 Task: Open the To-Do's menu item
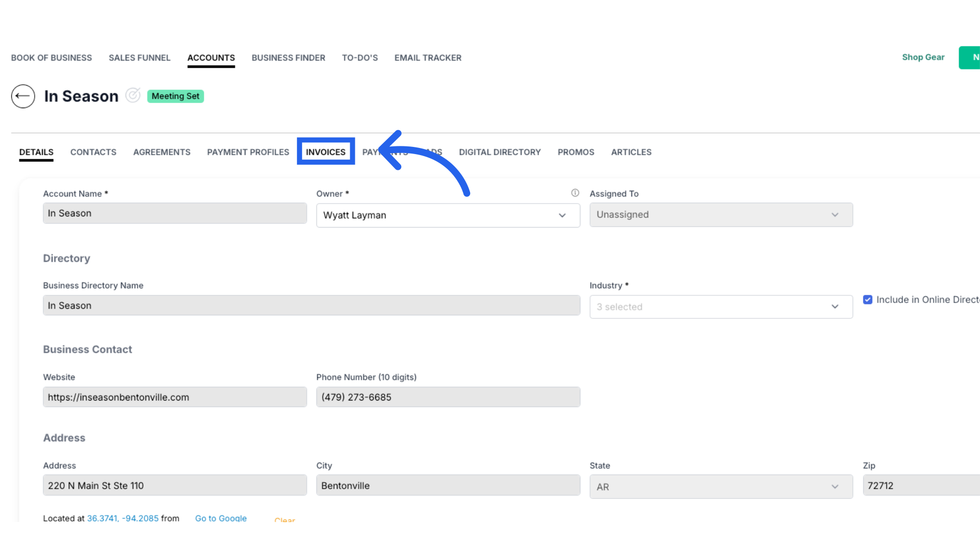[x=360, y=58]
